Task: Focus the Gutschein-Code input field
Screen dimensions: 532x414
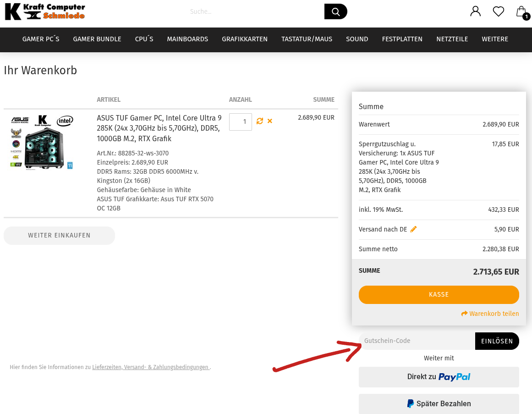Action: point(417,341)
